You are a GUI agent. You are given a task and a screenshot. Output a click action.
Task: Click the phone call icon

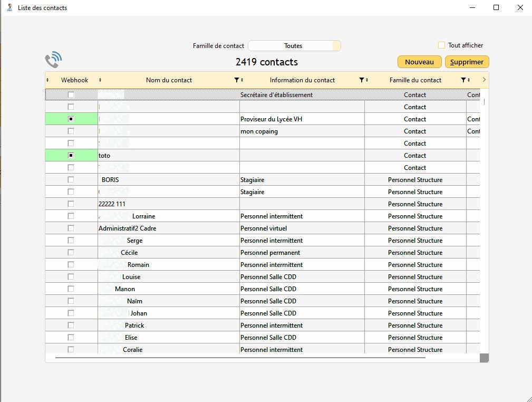53,61
